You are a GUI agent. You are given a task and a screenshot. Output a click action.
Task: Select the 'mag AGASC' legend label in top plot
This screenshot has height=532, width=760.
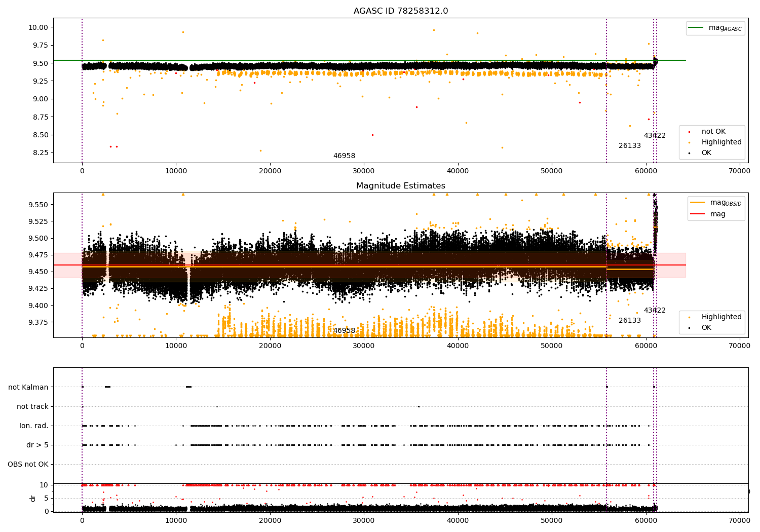tap(725, 28)
